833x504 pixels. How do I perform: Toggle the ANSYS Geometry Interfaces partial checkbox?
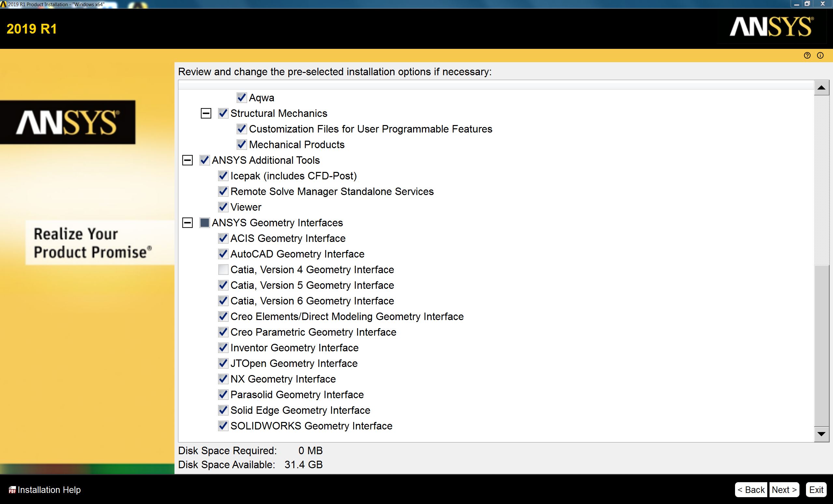coord(204,222)
